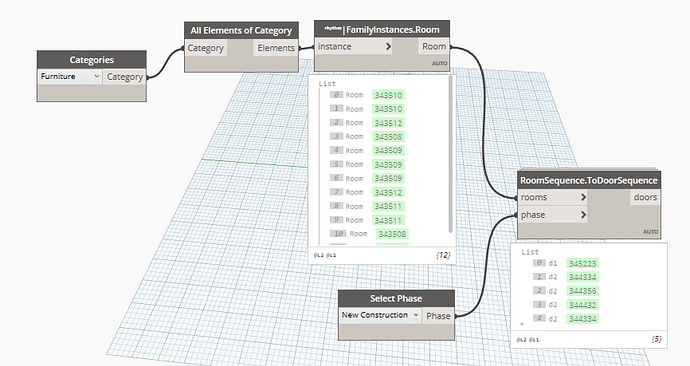This screenshot has width=690, height=366.
Task: Click room ID 343510 at index 1
Action: (x=388, y=109)
